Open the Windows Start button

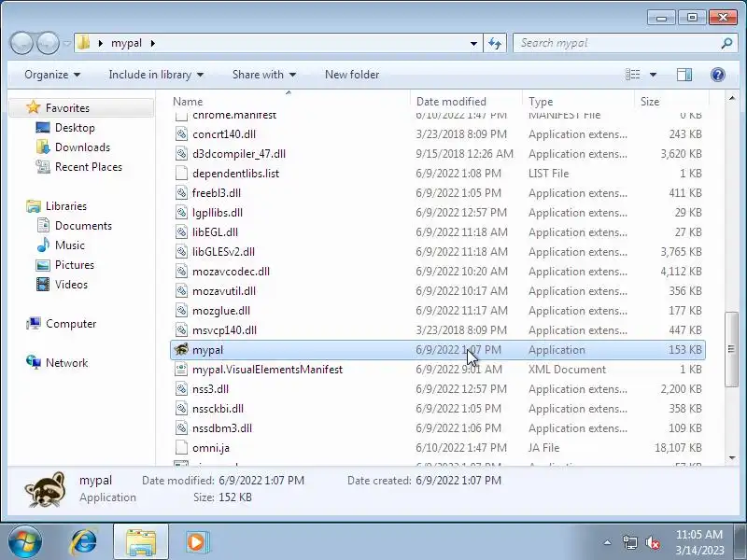pos(25,542)
